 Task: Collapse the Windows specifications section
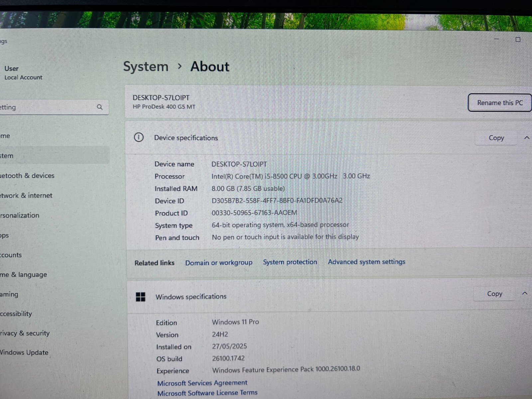tap(525, 293)
